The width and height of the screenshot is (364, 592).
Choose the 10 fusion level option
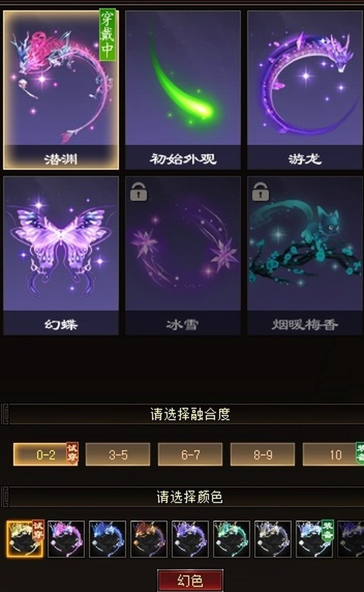pos(334,455)
